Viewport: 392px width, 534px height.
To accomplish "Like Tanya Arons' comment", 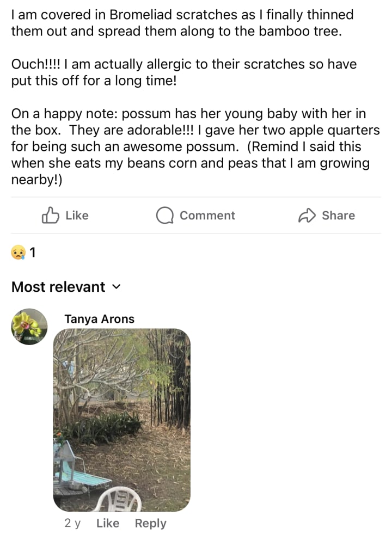I will [x=107, y=523].
